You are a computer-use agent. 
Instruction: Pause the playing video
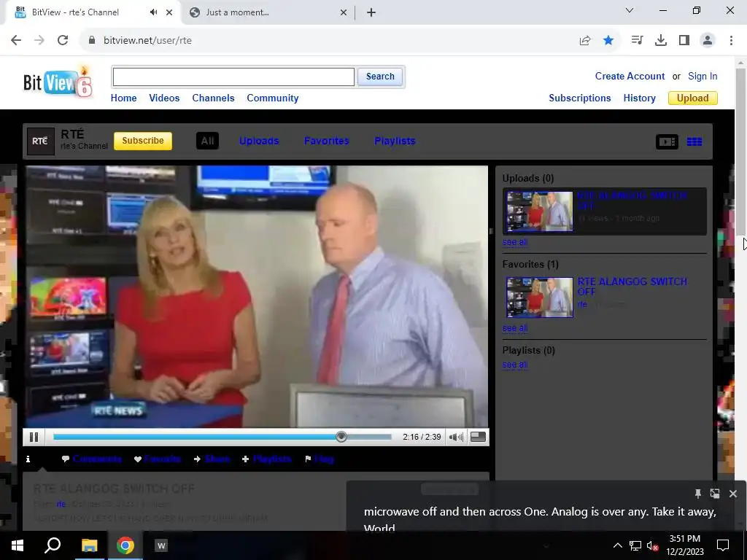click(34, 437)
